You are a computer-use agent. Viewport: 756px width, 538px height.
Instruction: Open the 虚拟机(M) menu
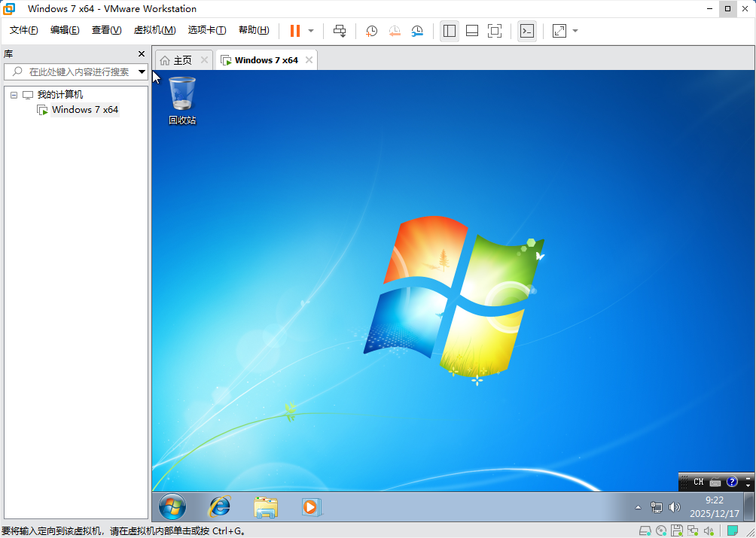[x=155, y=30]
